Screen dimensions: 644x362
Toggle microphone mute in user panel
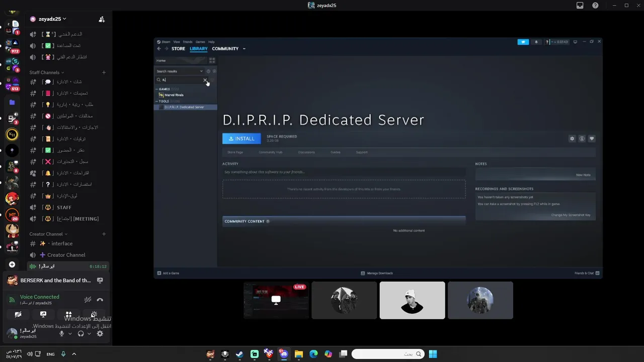coord(62,333)
